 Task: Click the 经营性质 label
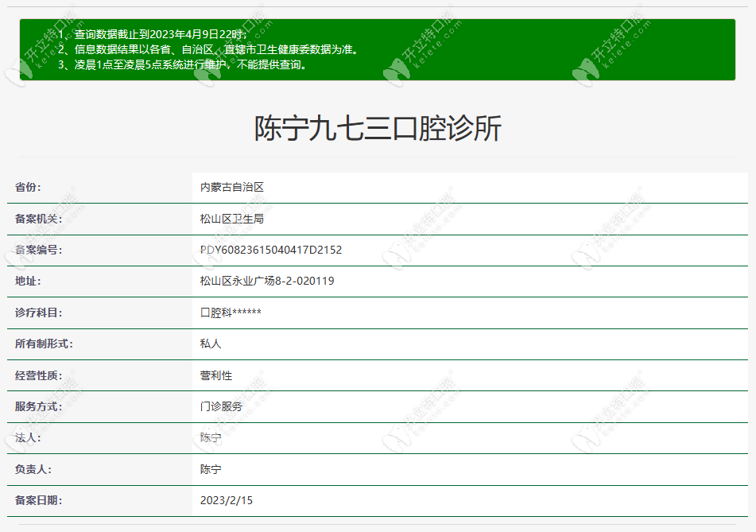[39, 375]
